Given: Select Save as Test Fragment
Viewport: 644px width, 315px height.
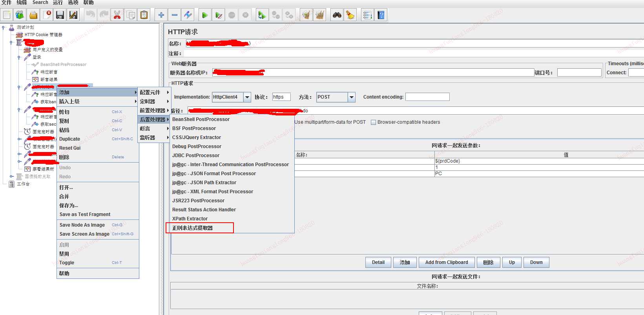Looking at the screenshot, I should [98, 214].
